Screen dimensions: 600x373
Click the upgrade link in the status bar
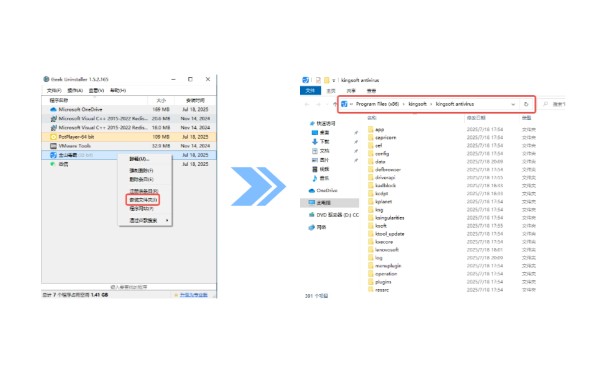(194, 295)
